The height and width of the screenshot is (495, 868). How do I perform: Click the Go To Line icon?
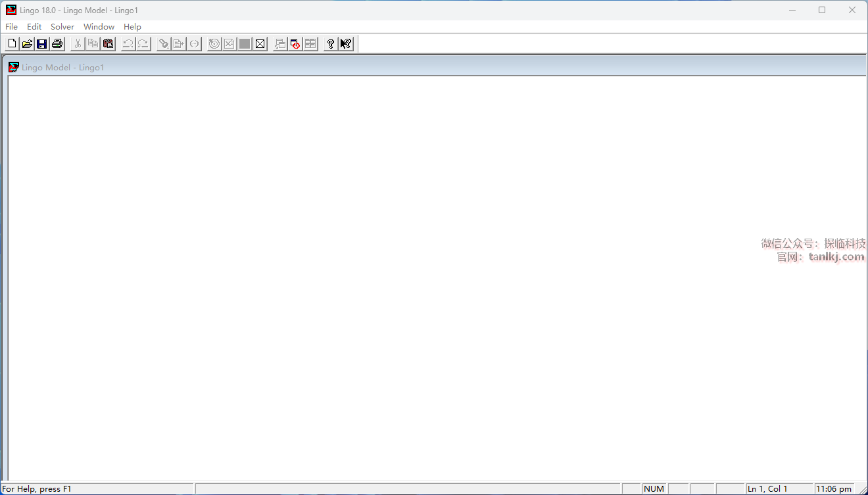[179, 44]
